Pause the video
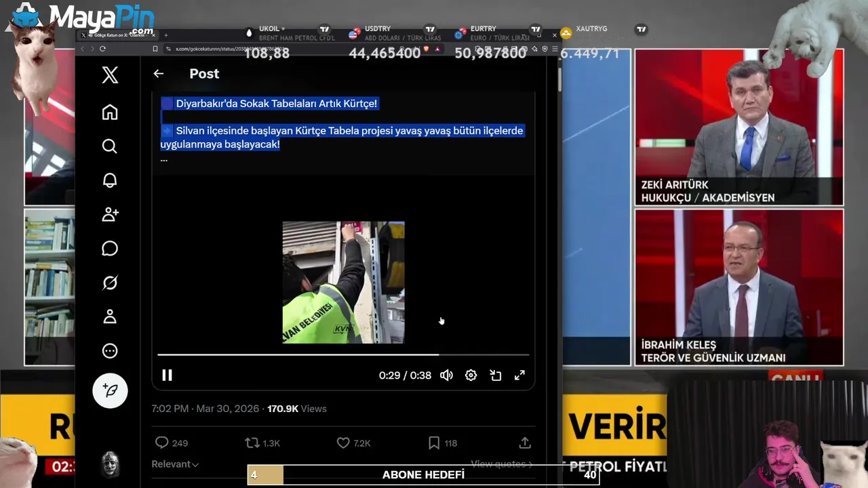 click(167, 375)
